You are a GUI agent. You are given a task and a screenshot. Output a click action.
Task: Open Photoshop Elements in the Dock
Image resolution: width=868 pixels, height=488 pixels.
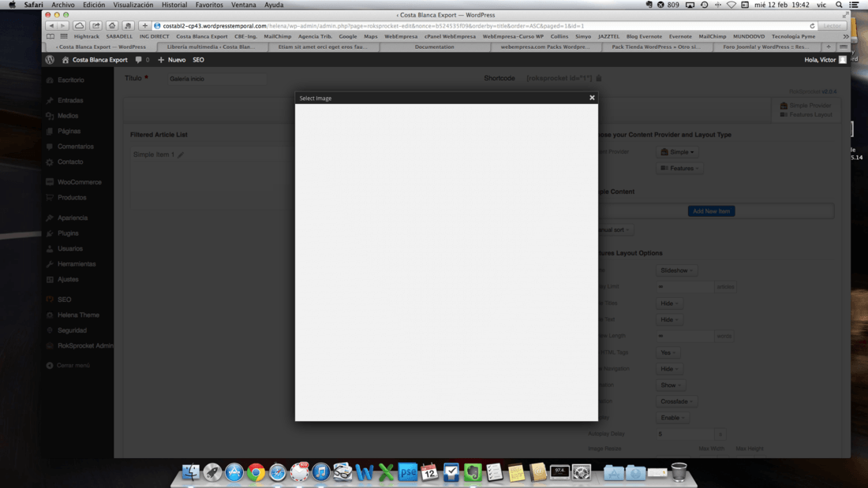407,472
